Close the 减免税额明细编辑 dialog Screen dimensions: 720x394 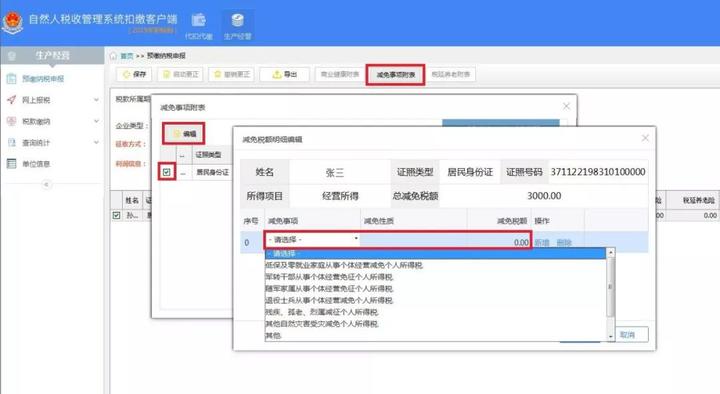pyautogui.click(x=645, y=138)
